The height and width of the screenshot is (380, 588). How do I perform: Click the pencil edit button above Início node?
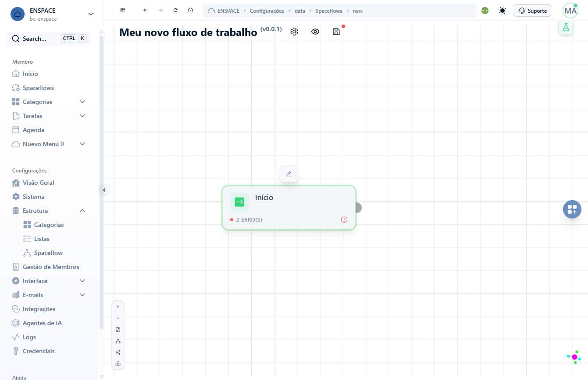point(289,174)
